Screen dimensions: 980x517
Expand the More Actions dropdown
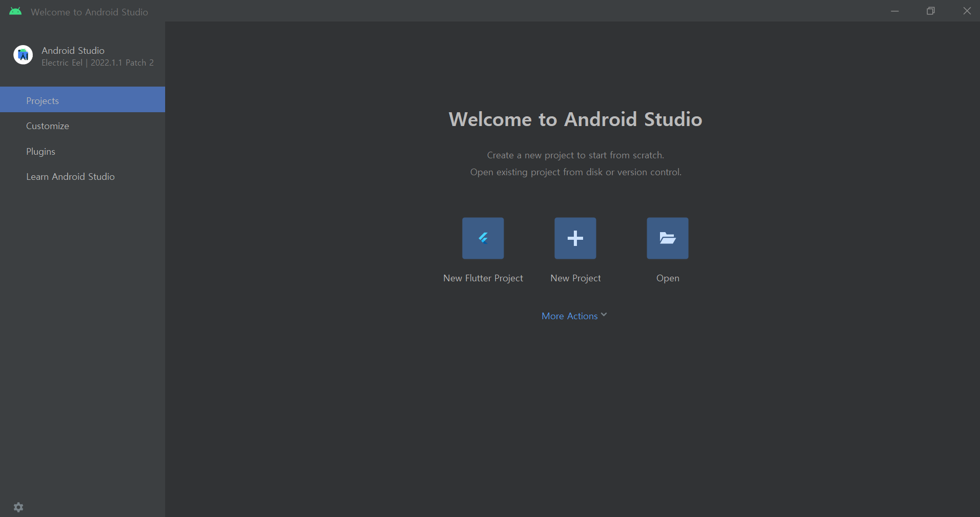pos(574,316)
